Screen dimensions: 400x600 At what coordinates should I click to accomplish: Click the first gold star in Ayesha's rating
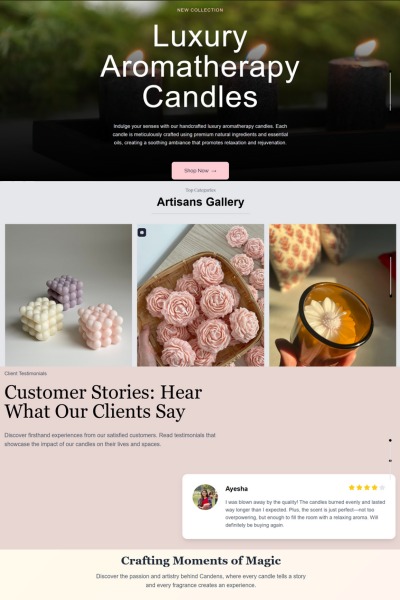[351, 488]
